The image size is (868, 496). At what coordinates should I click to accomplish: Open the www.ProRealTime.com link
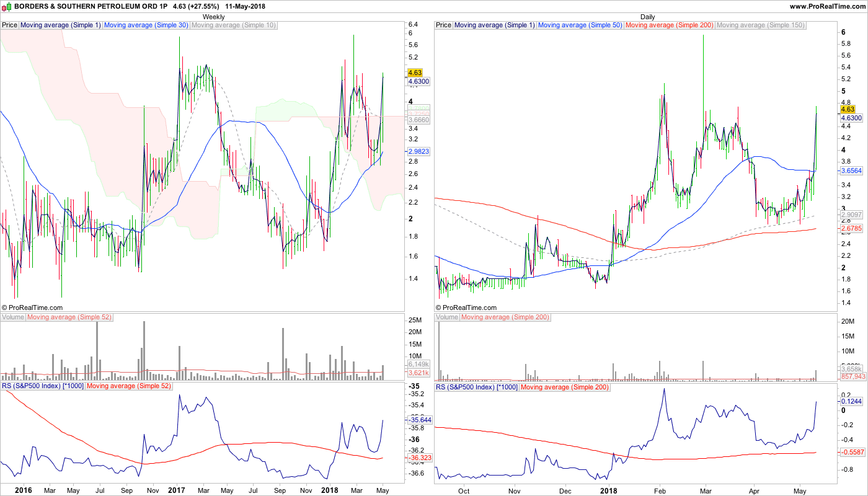coord(827,6)
